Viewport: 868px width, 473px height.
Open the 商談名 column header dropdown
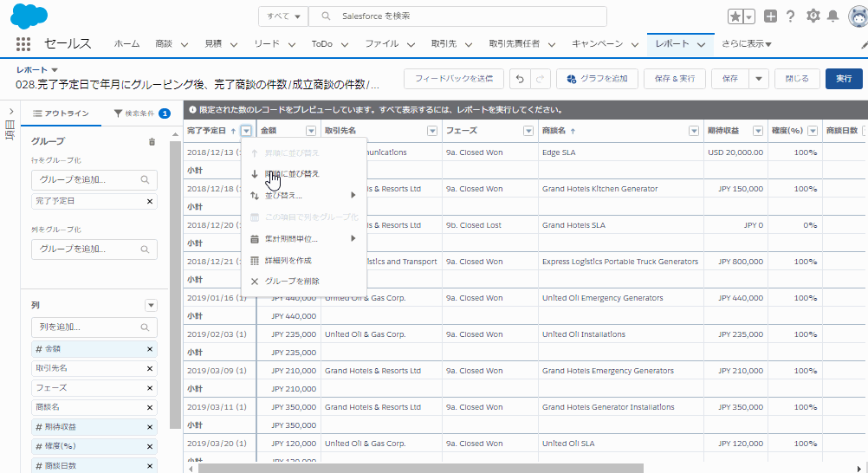(694, 131)
